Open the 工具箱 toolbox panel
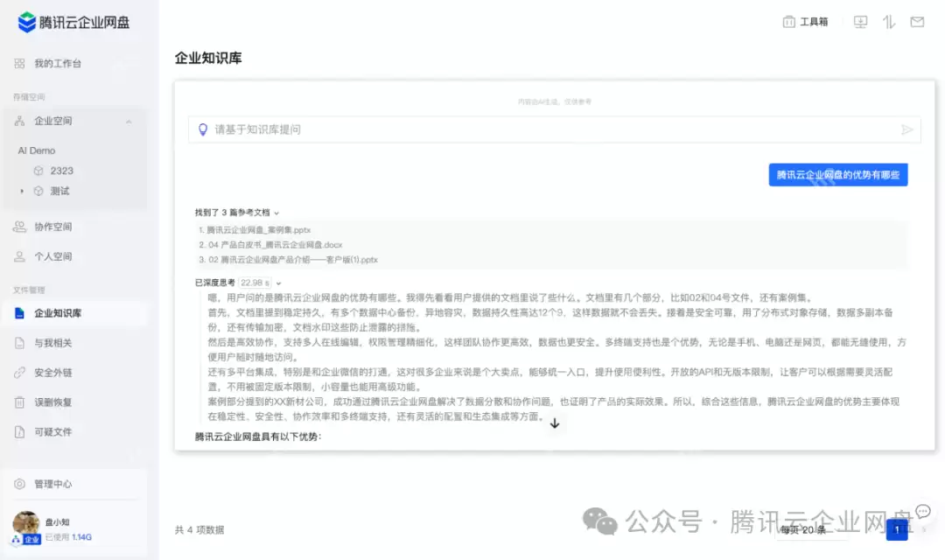The image size is (945, 560). (805, 21)
